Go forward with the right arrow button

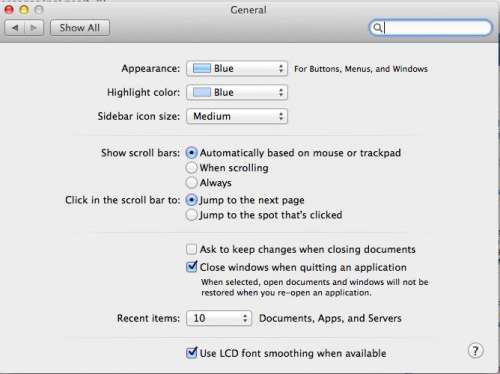pos(34,28)
